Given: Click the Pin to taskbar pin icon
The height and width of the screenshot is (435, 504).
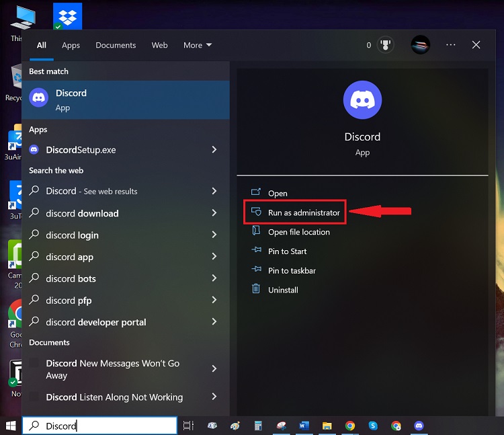Looking at the screenshot, I should 256,269.
